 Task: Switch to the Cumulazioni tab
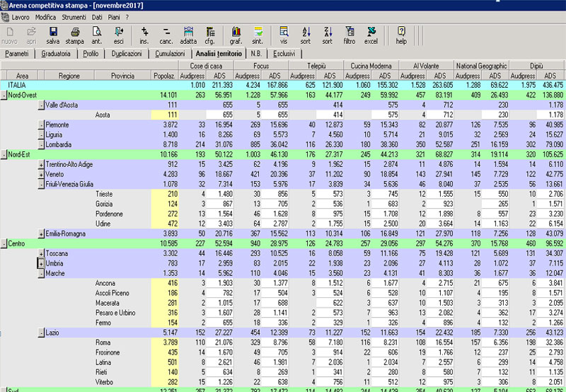(170, 53)
